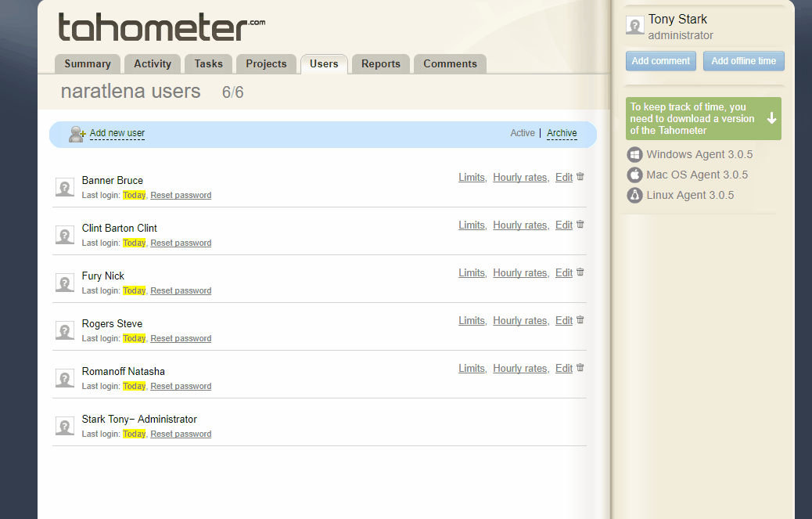Click the Add comment button
Screen dimensions: 812x519
click(x=661, y=60)
